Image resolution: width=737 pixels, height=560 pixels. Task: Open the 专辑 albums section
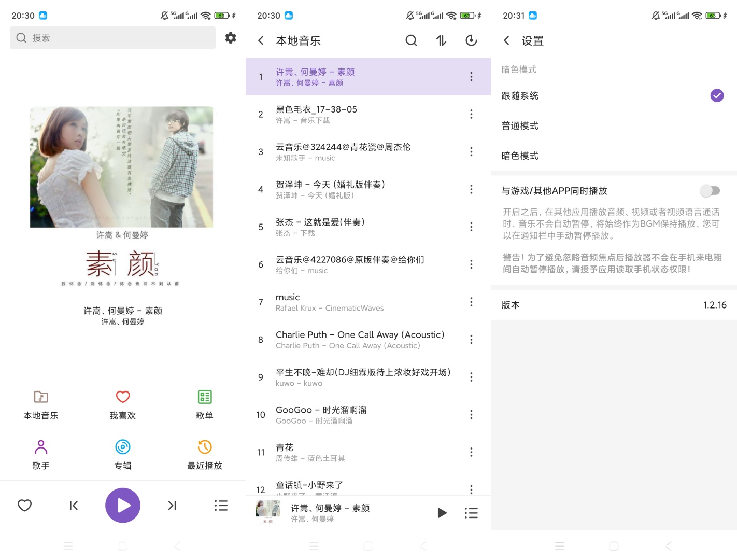pos(122,454)
